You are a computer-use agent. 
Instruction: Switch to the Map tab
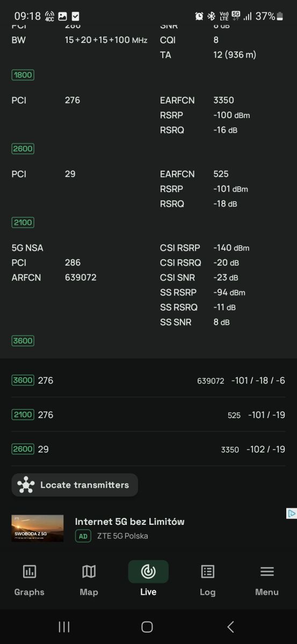coord(89,580)
